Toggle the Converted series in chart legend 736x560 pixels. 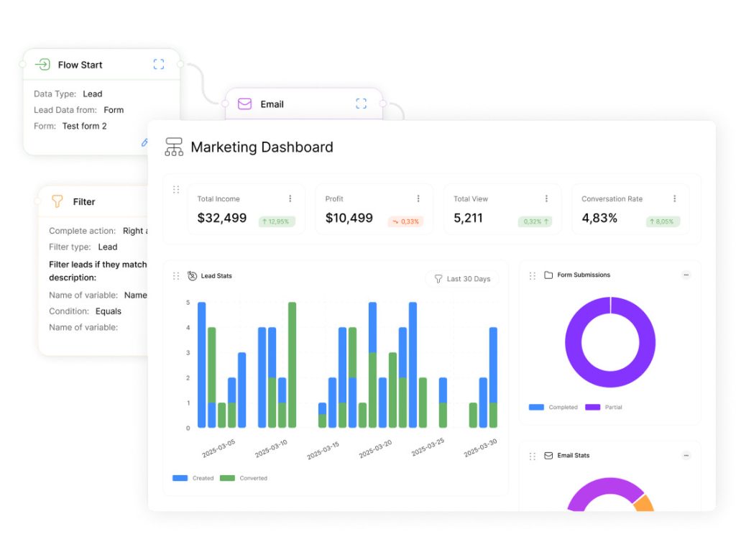click(x=243, y=478)
